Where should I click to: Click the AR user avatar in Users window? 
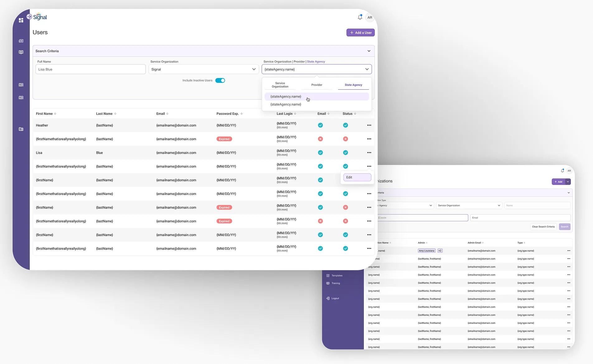[369, 17]
